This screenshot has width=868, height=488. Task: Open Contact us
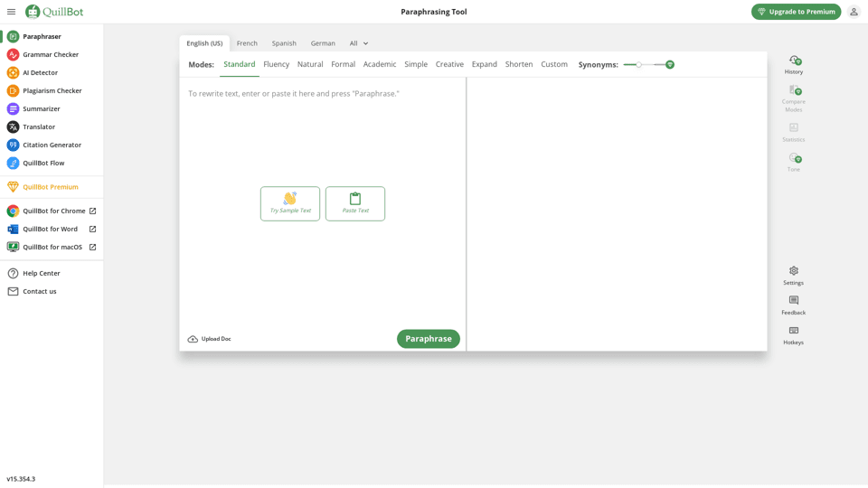tap(52, 292)
